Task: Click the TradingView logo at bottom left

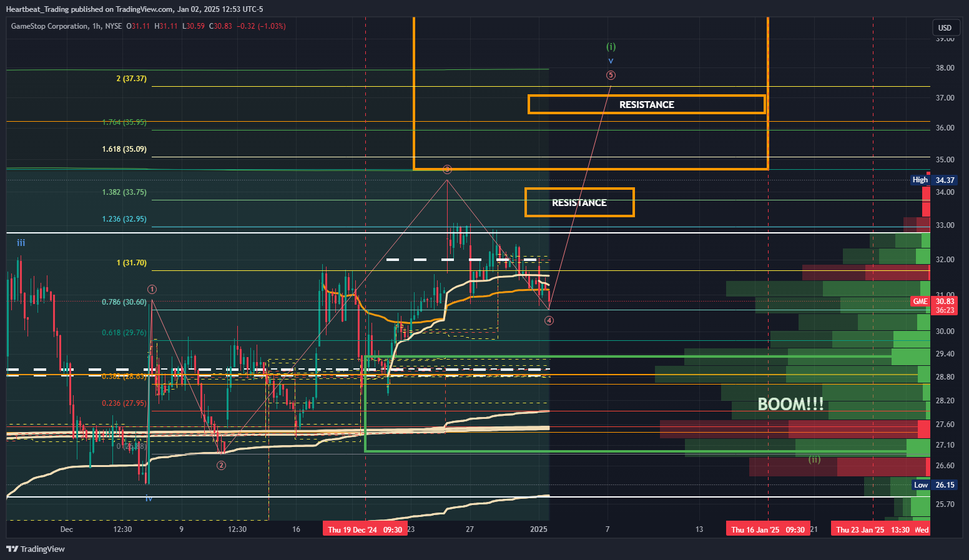Action: pos(36,549)
